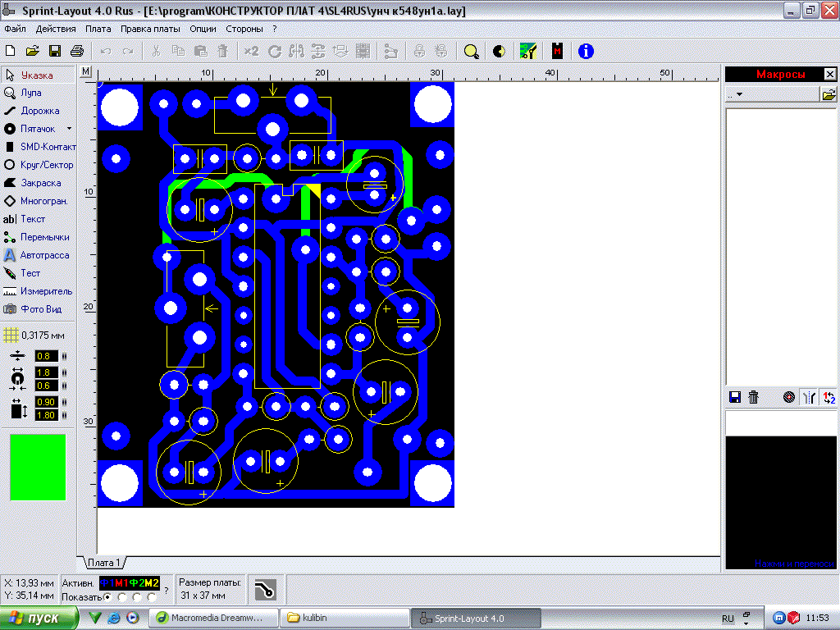The width and height of the screenshot is (840, 630).
Task: Click the green active layer color swatch
Action: [38, 467]
